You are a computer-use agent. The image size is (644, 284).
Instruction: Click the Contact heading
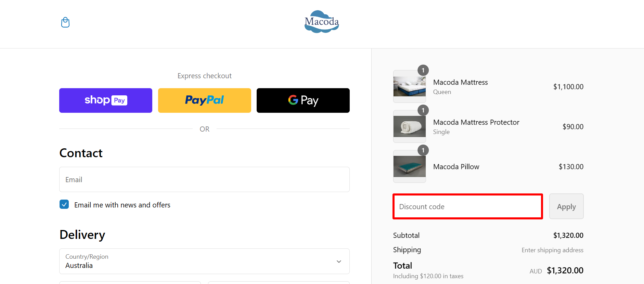[81, 153]
